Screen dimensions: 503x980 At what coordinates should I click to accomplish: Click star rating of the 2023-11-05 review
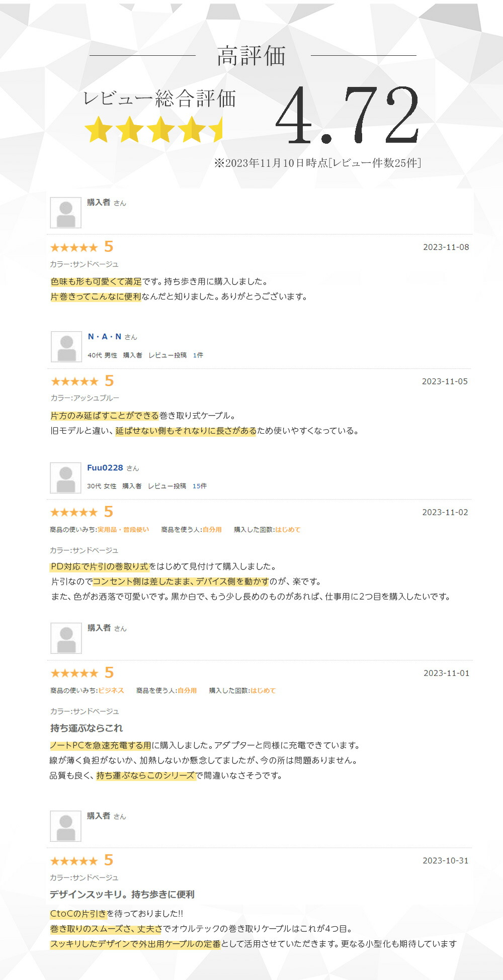(x=74, y=381)
